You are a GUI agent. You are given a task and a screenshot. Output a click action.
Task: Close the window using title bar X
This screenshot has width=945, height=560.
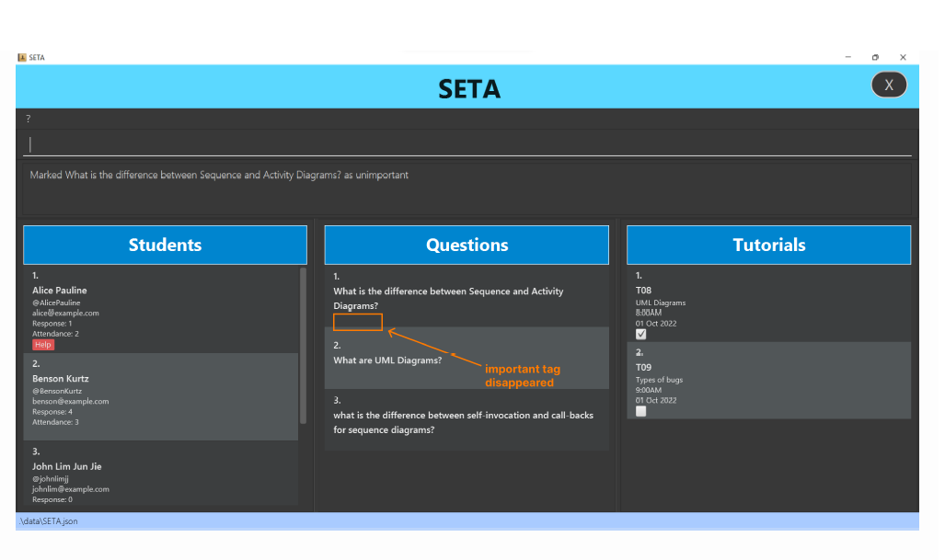[x=903, y=57]
